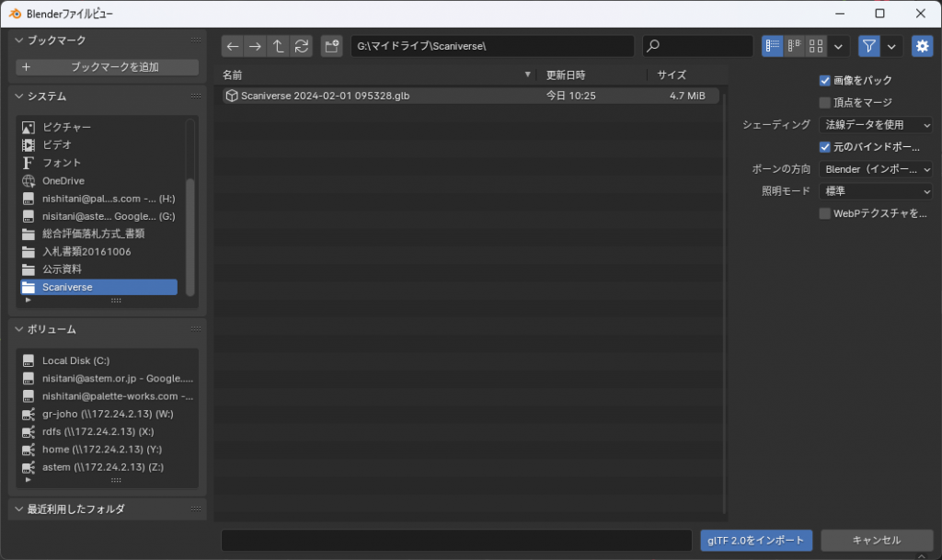Open display settings dropdown arrow
The image size is (942, 560).
[x=838, y=46]
